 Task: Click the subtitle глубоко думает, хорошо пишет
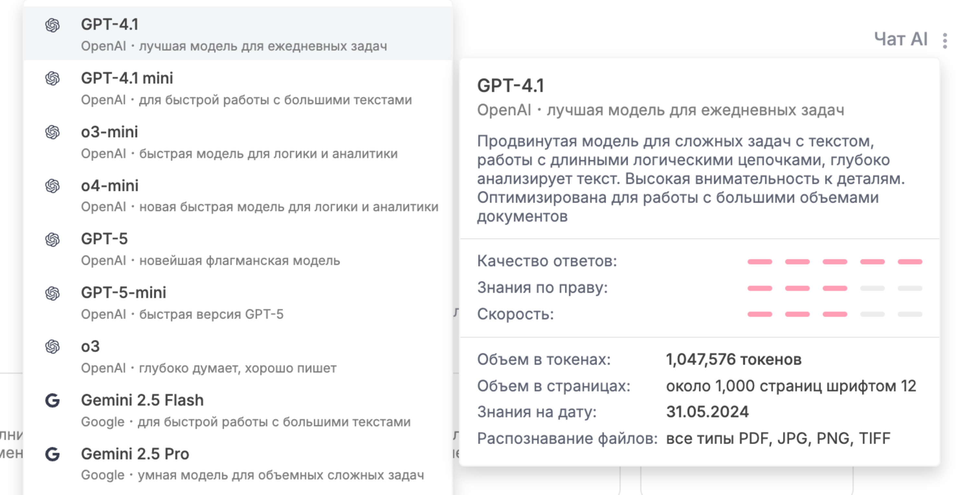pos(238,368)
